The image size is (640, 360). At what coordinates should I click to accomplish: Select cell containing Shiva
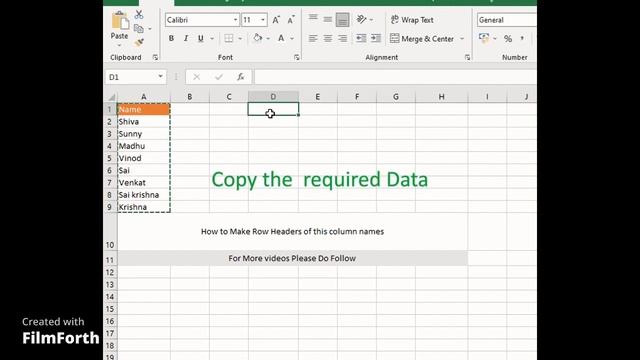144,122
